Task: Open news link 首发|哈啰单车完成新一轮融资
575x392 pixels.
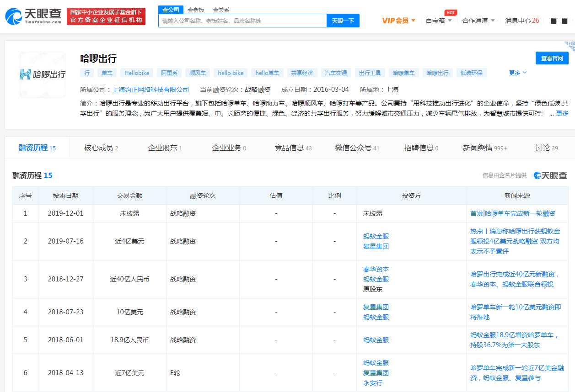Action: [513, 213]
